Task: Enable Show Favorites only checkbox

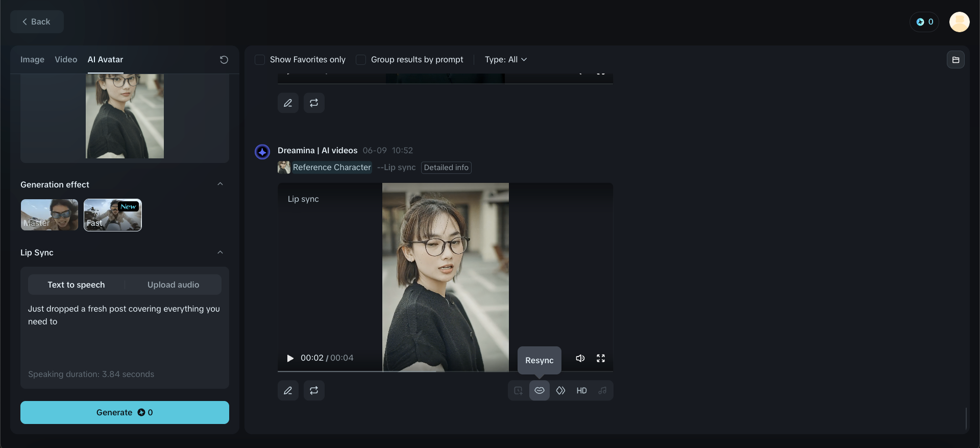Action: (x=260, y=60)
